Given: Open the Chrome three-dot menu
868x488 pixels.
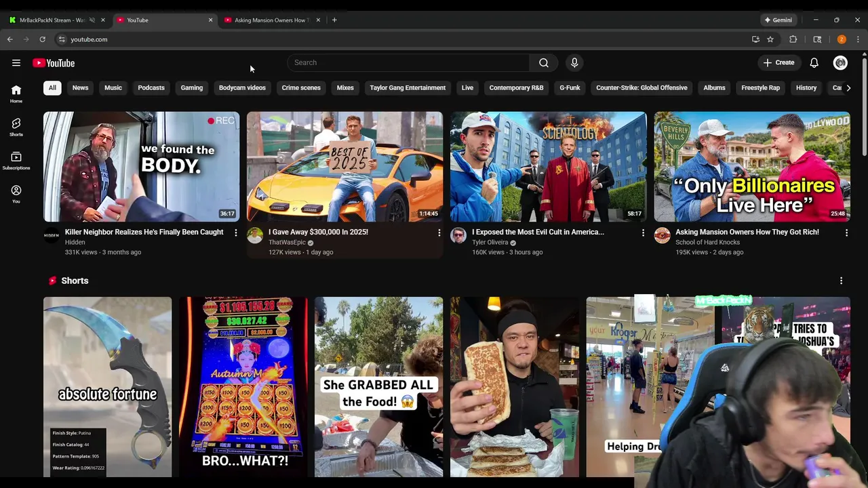Looking at the screenshot, I should tap(858, 39).
